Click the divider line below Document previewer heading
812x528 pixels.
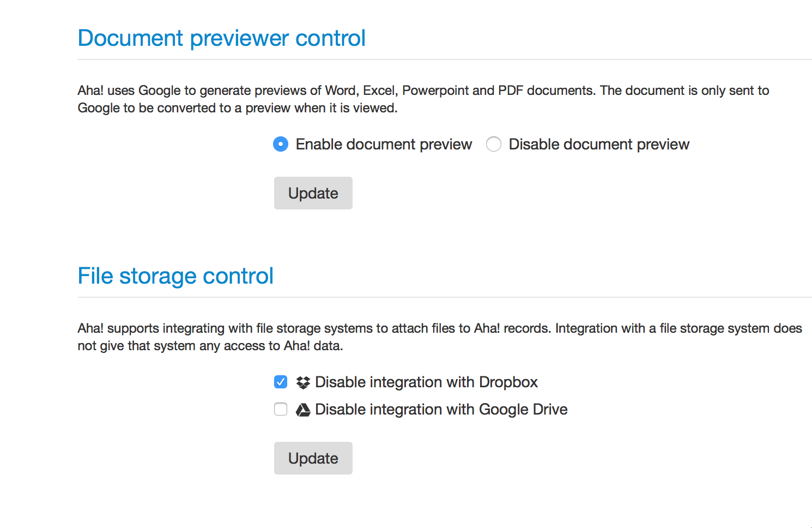445,59
